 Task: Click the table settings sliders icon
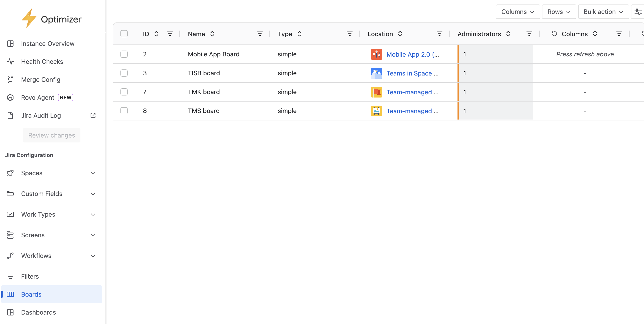click(x=638, y=12)
